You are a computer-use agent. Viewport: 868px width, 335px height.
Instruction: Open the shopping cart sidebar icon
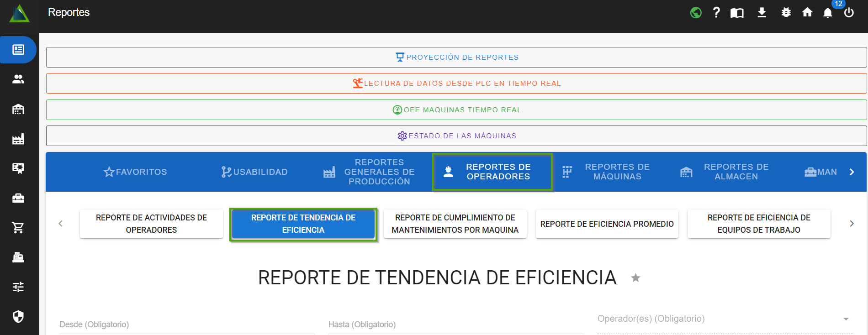pyautogui.click(x=18, y=227)
